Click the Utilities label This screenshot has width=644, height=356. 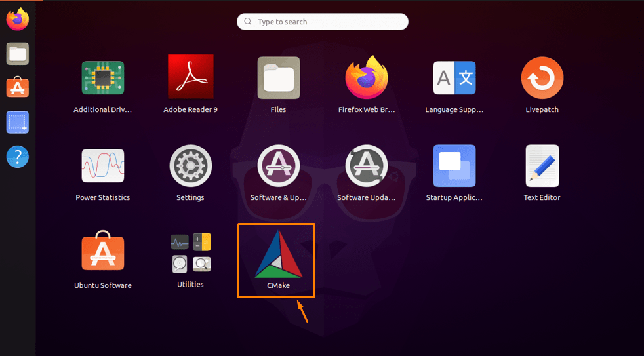click(x=191, y=284)
